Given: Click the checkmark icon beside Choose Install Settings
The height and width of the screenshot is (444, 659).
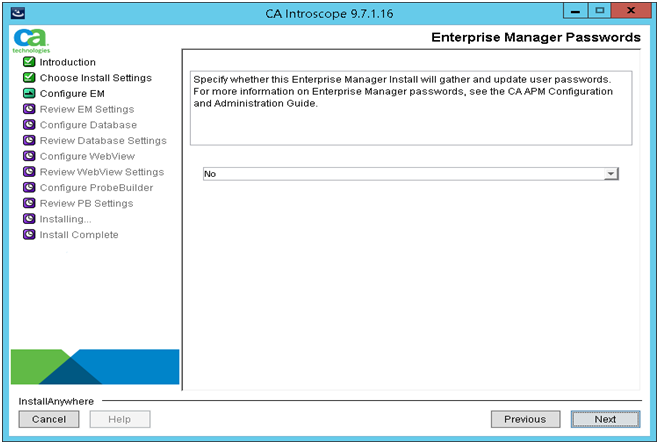Looking at the screenshot, I should 29,78.
